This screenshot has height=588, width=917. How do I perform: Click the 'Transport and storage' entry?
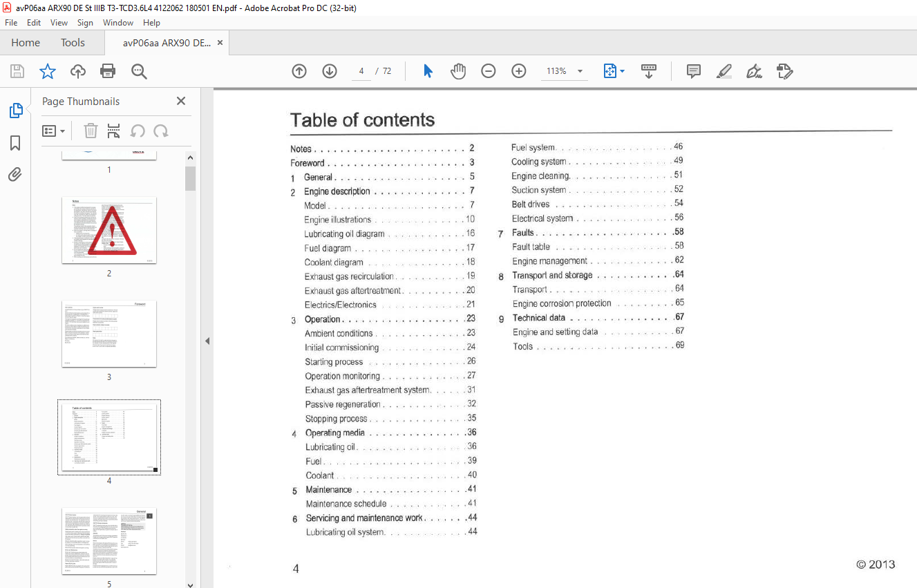tap(552, 275)
